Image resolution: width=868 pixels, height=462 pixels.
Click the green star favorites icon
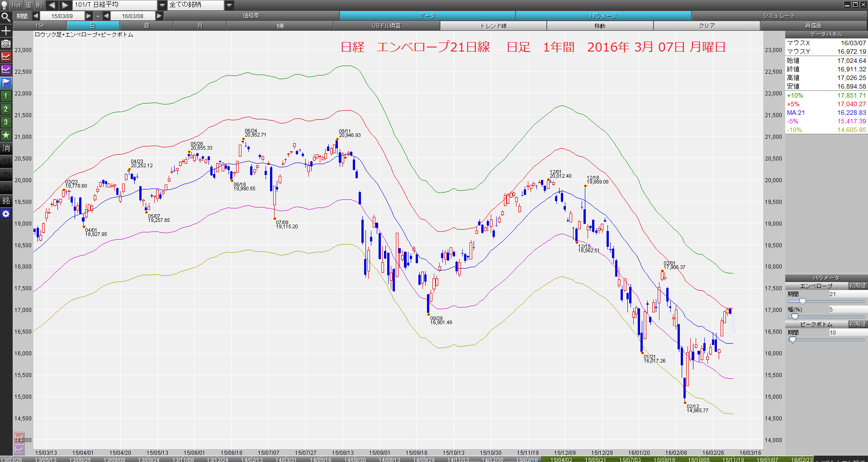pyautogui.click(x=6, y=135)
